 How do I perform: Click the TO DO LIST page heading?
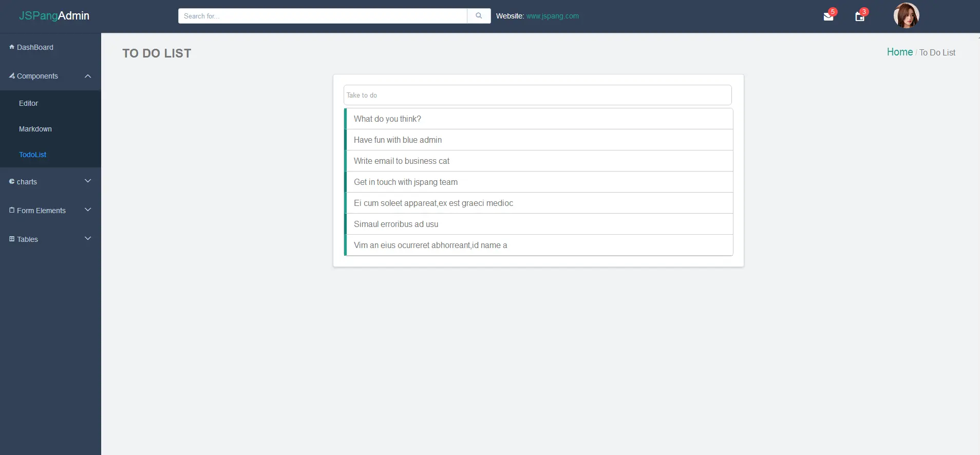(157, 53)
